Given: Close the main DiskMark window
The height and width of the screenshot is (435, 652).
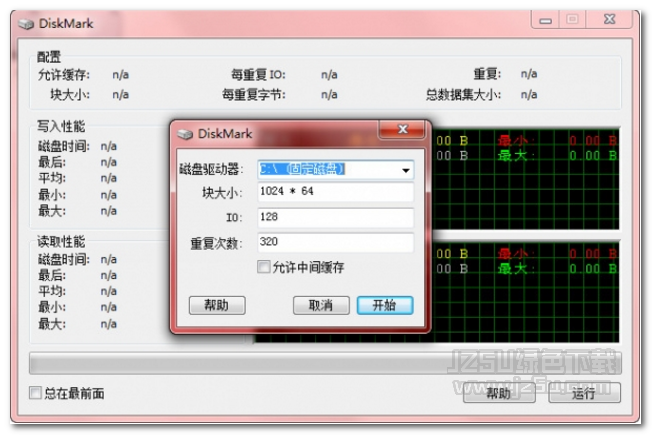Looking at the screenshot, I should (610, 19).
